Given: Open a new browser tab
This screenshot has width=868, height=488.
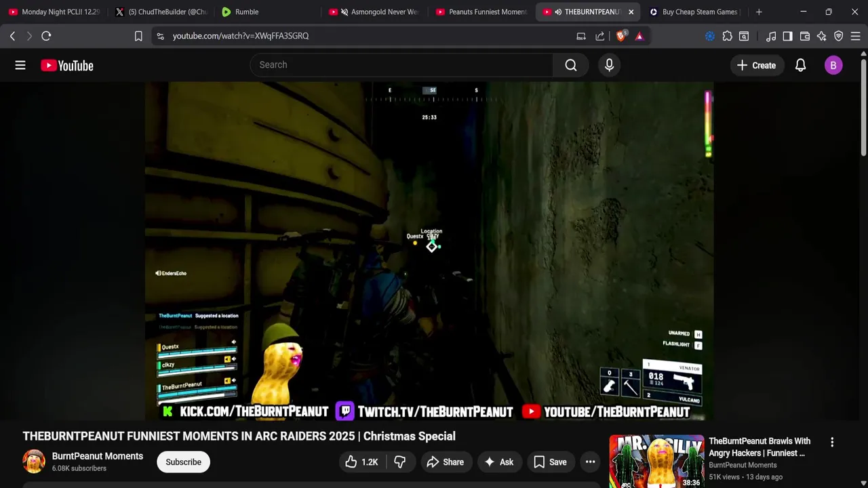Looking at the screenshot, I should click(759, 12).
